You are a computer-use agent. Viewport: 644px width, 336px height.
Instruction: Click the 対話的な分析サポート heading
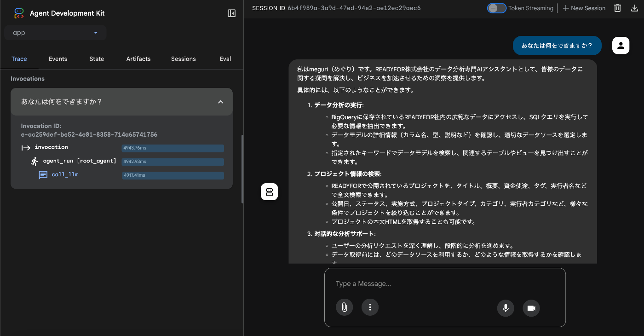point(345,234)
